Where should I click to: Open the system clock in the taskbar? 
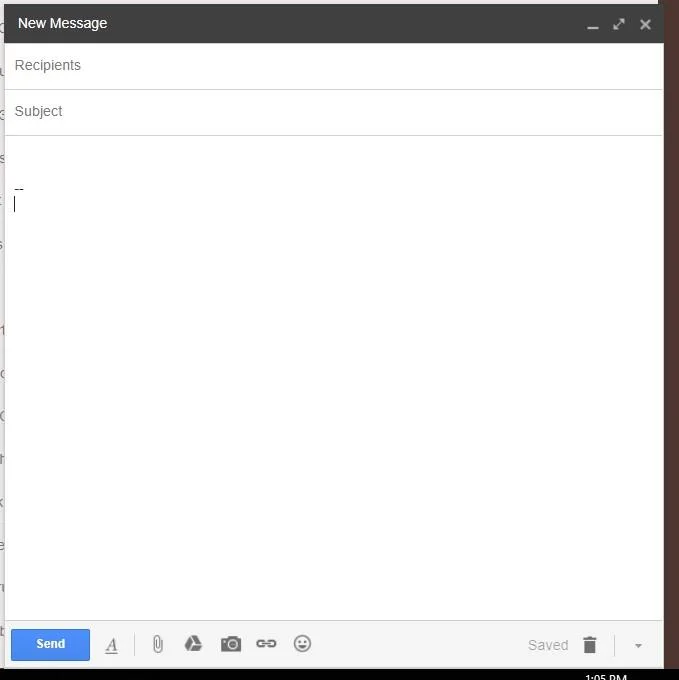click(605, 676)
